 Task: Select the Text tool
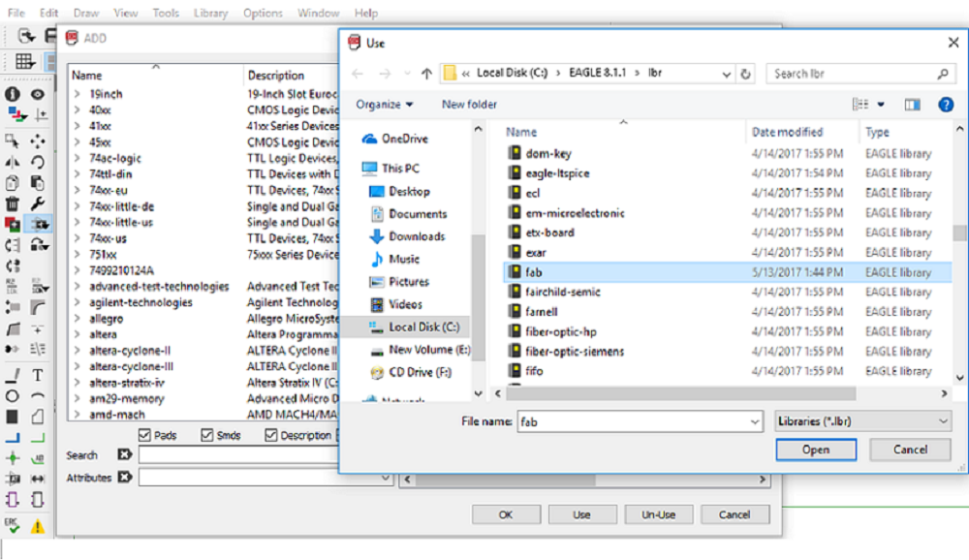(38, 375)
